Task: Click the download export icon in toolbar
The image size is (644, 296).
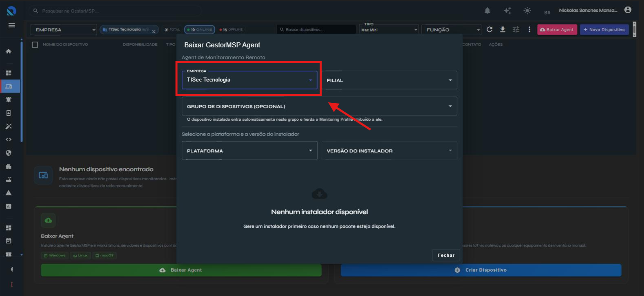Action: [x=503, y=29]
